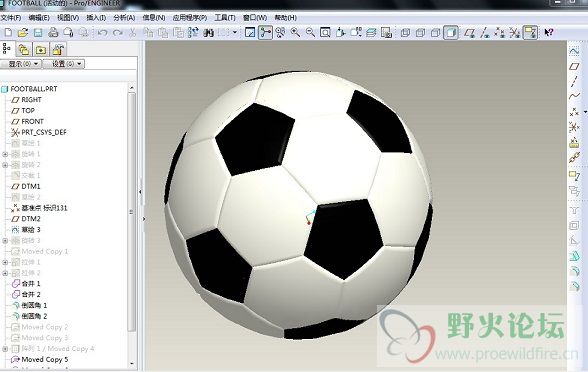This screenshot has width=588, height=372.
Task: Create a new file from toolbar
Action: click(x=8, y=33)
